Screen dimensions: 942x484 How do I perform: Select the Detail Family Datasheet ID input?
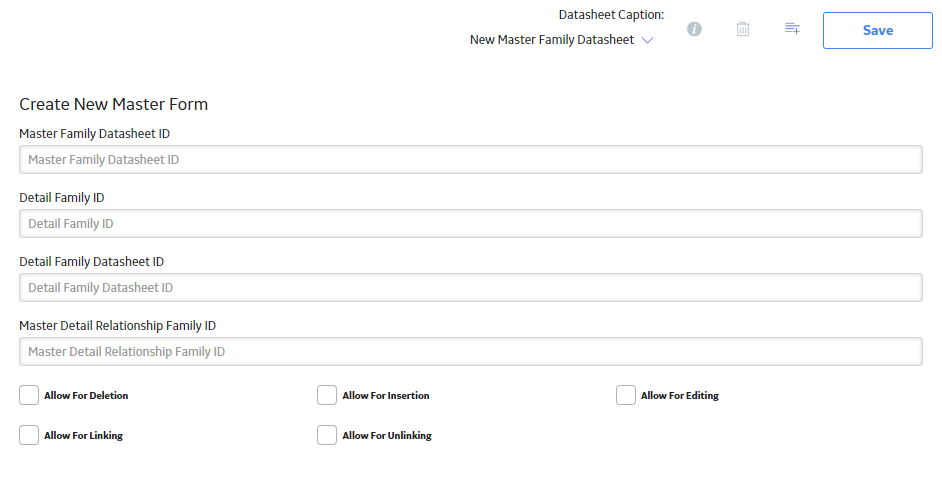point(471,288)
